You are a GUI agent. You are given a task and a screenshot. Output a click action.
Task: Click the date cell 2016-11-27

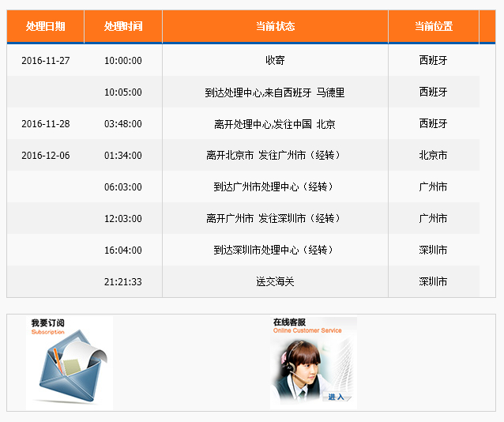click(45, 61)
